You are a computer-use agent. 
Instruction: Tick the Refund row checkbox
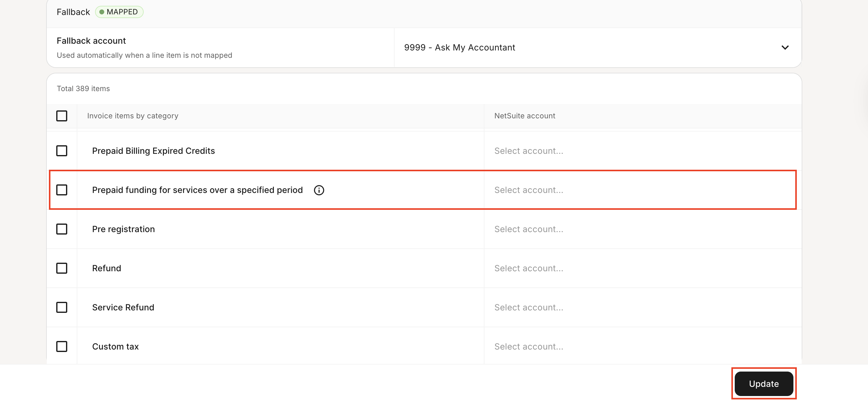62,268
